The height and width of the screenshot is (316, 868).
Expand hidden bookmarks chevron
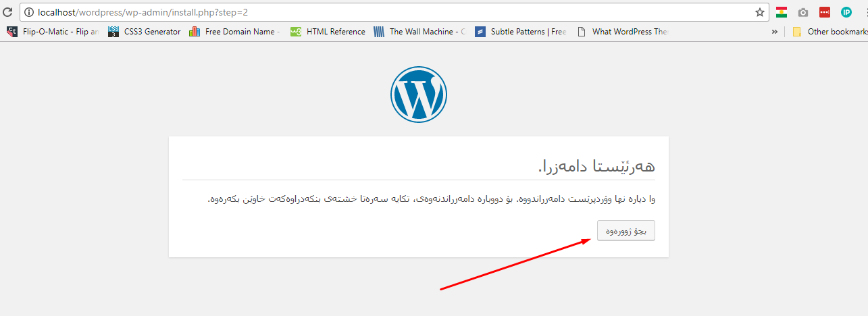pos(774,31)
